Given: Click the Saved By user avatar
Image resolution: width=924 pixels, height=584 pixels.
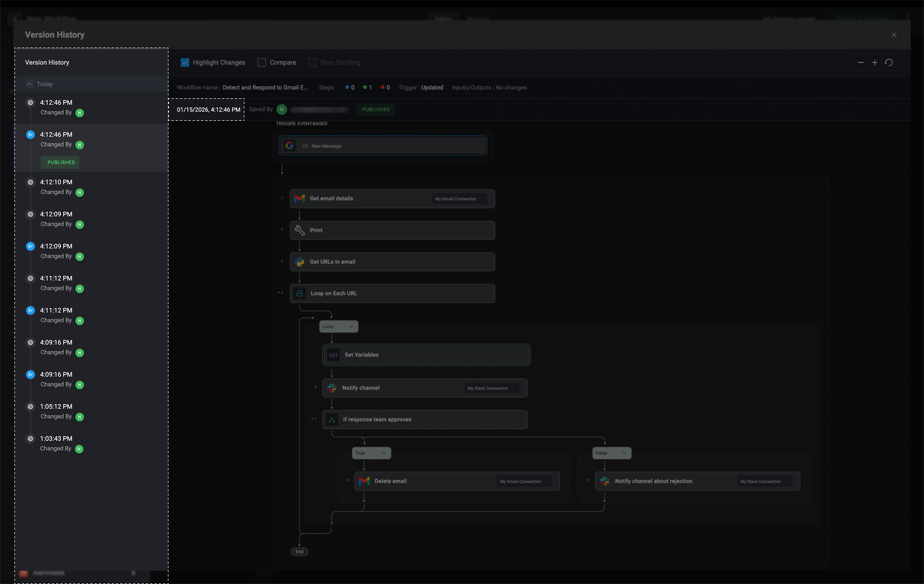Looking at the screenshot, I should pyautogui.click(x=282, y=110).
